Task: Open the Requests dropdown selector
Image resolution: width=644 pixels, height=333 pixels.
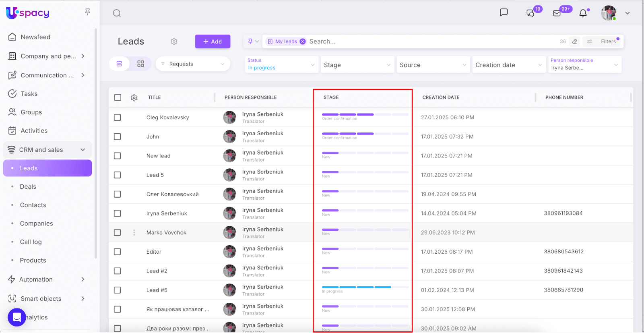Action: pos(193,64)
